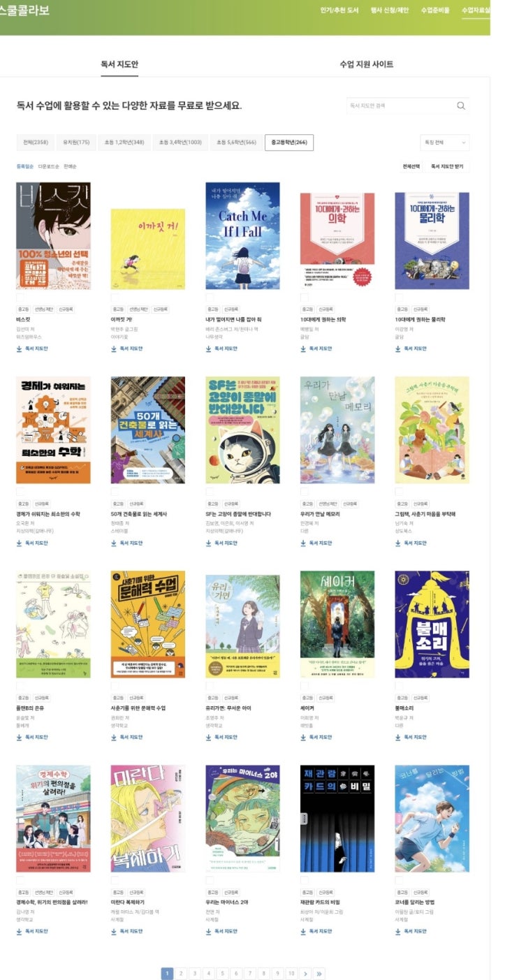Select the 초등 3,4학년(1003) filter
Image resolution: width=519 pixels, height=980 pixels.
coord(180,142)
